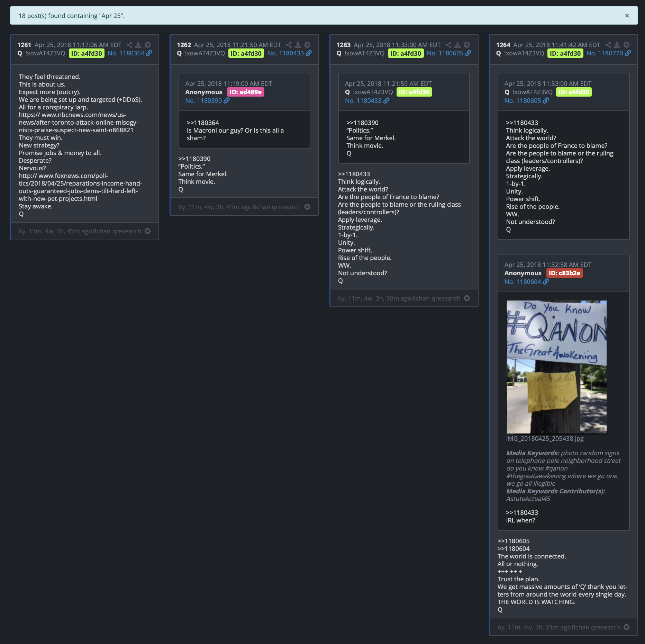
Task: Click ID: a4fd30 badge in post 1261 header
Action: coord(87,53)
